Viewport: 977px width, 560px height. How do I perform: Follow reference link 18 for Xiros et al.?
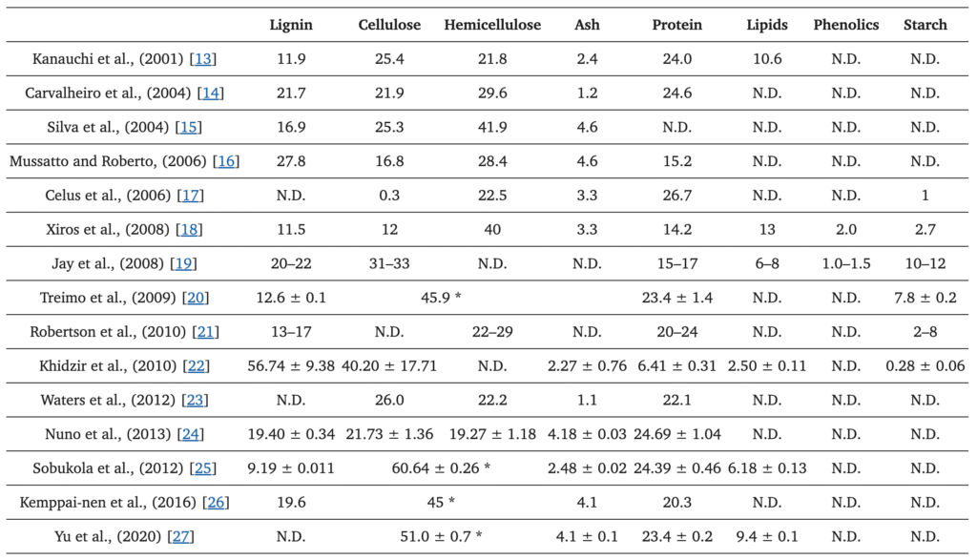(x=190, y=230)
